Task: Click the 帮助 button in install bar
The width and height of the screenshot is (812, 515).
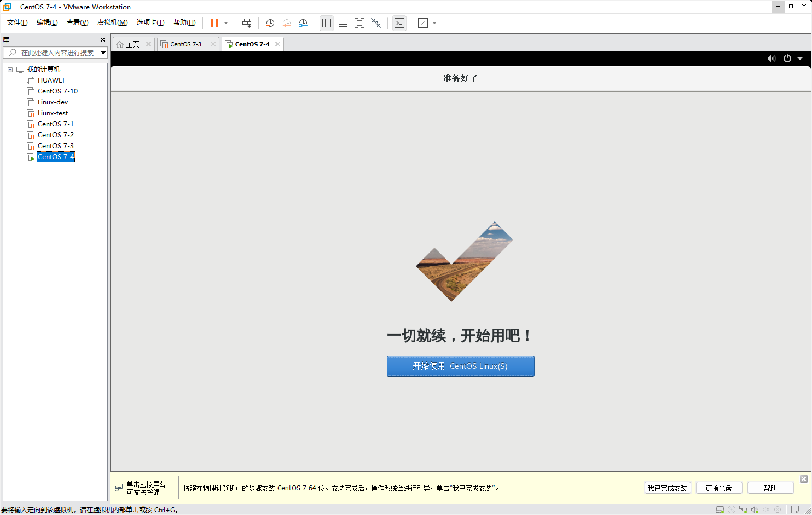Action: point(770,488)
